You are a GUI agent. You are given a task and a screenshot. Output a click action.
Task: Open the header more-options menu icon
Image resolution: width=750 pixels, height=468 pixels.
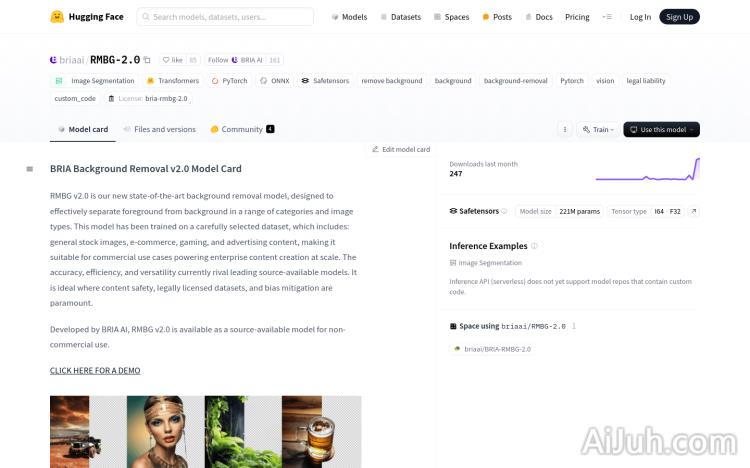607,17
